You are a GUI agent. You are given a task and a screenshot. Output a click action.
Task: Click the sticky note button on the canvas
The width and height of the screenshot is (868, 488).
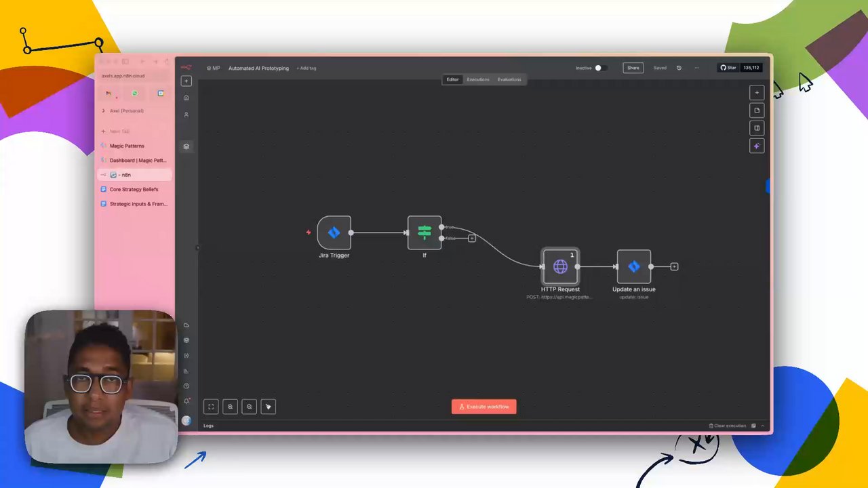757,110
